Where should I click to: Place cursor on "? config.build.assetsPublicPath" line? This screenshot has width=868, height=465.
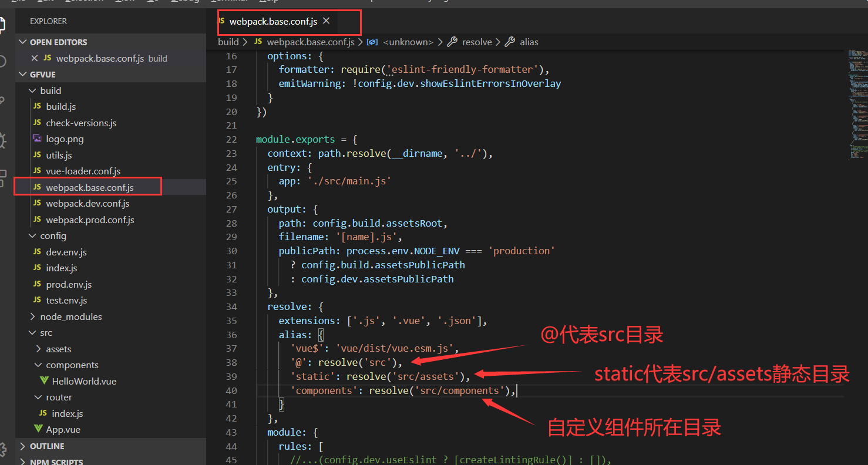378,265
